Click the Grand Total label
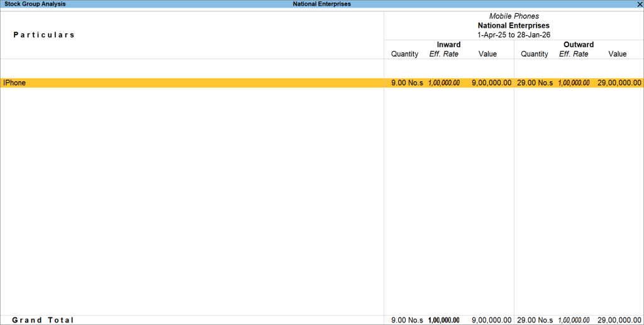Screen dimensions: 644x325 (43, 320)
